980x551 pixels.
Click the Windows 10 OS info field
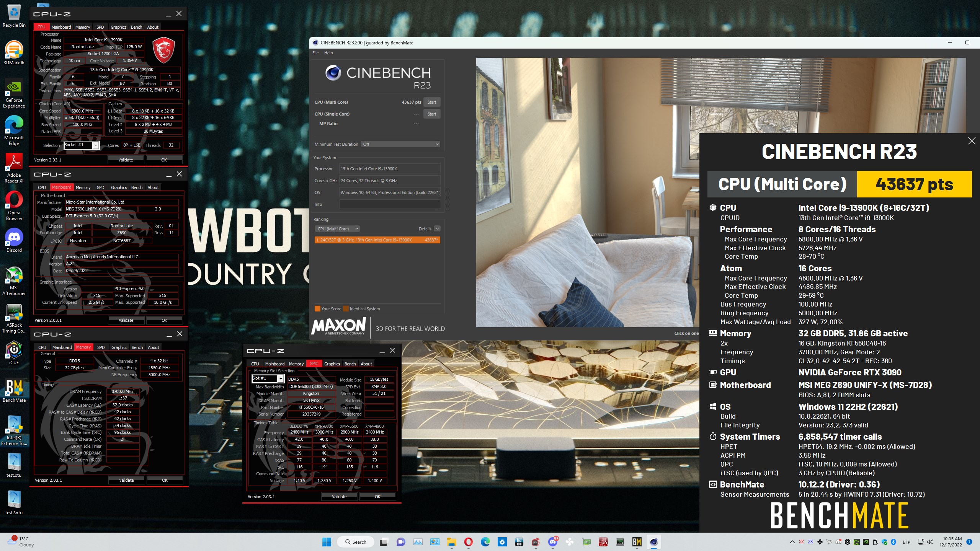click(390, 192)
